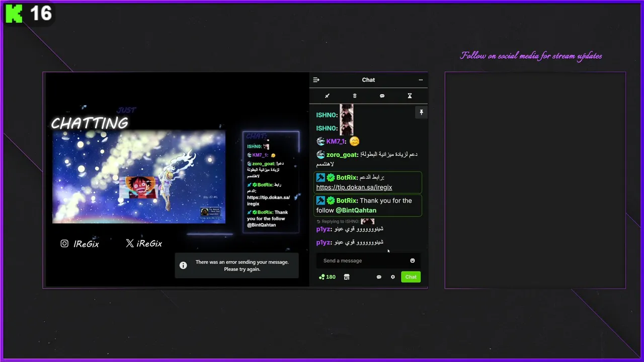Viewport: 644px width, 362px height.
Task: Click the smiling emoji in KM7_1's message
Action: [x=354, y=141]
